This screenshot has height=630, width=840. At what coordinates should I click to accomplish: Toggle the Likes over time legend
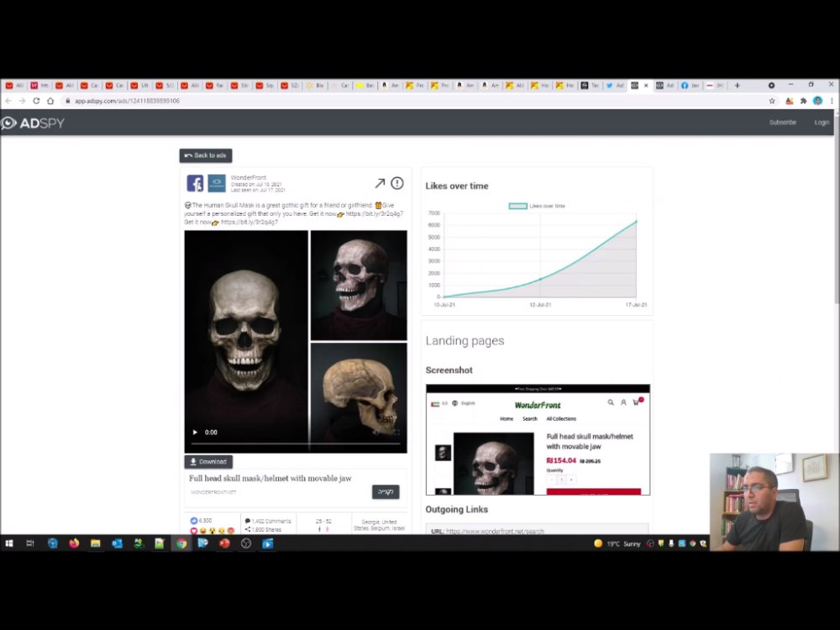pyautogui.click(x=537, y=206)
